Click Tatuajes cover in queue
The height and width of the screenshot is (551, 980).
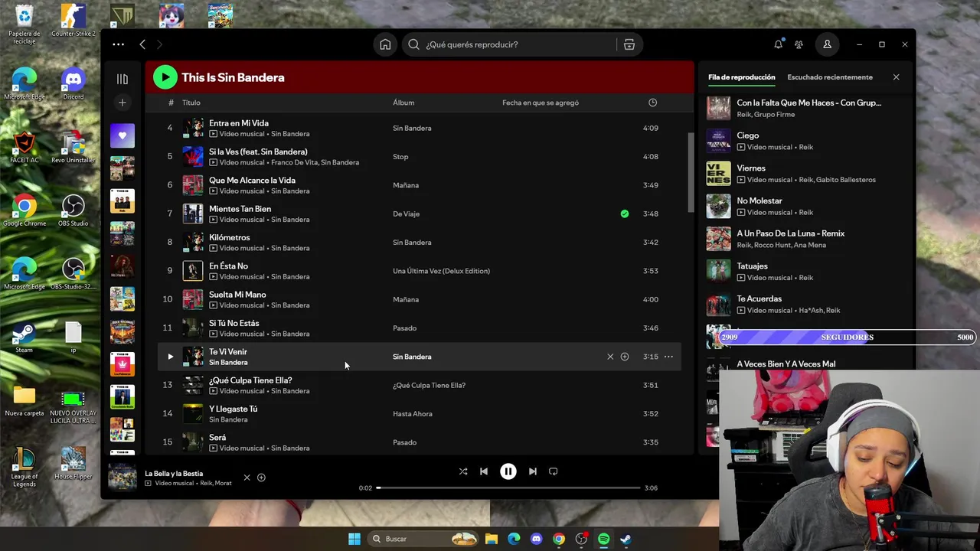(x=718, y=272)
